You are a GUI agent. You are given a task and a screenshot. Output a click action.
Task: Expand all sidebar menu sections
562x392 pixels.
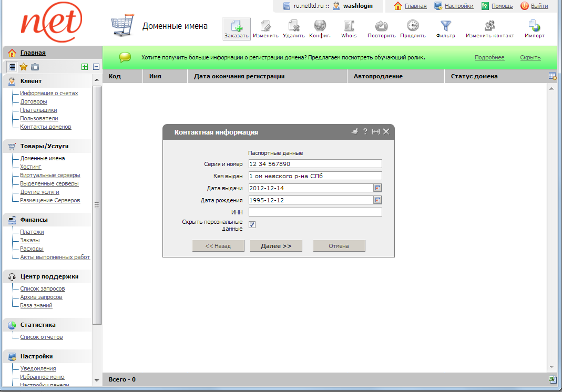click(85, 67)
